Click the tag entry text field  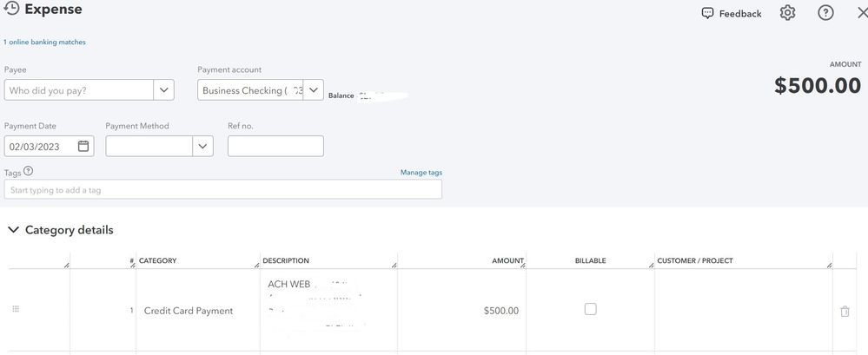[222, 189]
